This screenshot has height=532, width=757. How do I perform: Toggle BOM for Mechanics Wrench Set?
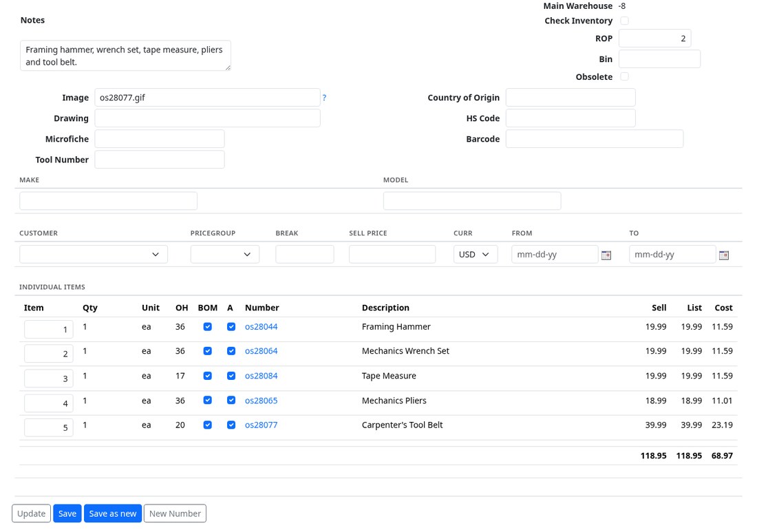click(x=208, y=351)
